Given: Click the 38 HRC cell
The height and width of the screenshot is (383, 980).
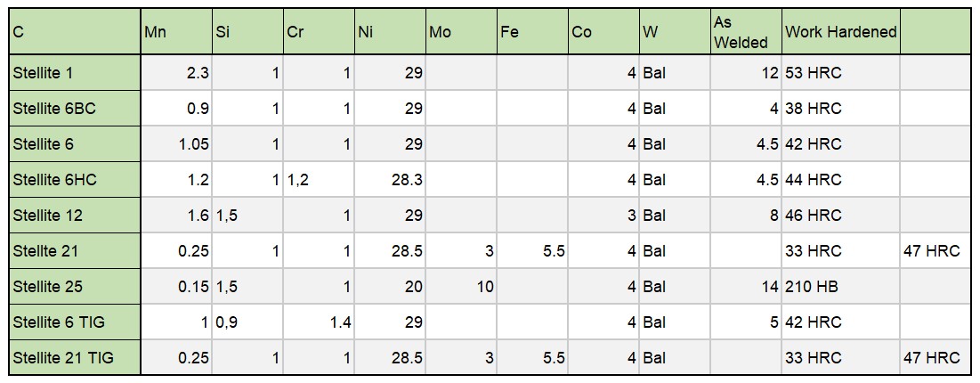Looking at the screenshot, I should pyautogui.click(x=840, y=109).
